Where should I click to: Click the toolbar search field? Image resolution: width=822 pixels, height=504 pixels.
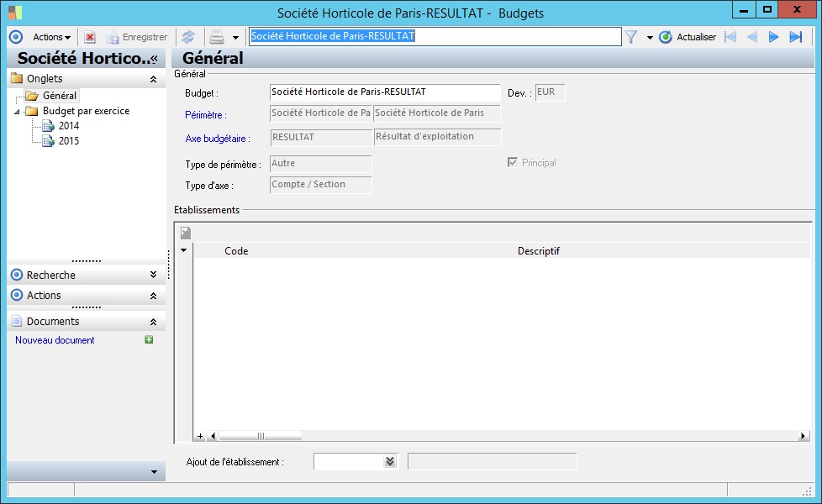point(435,36)
